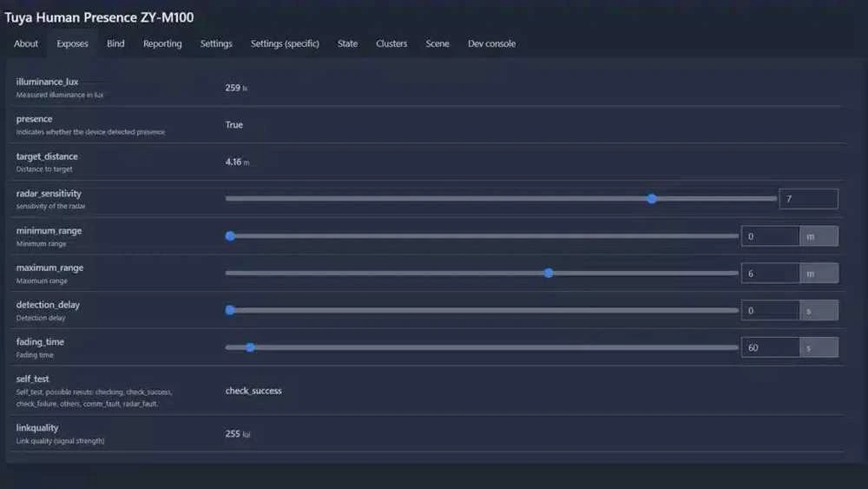The width and height of the screenshot is (868, 489).
Task: Select the Exposes tab
Action: (x=73, y=43)
